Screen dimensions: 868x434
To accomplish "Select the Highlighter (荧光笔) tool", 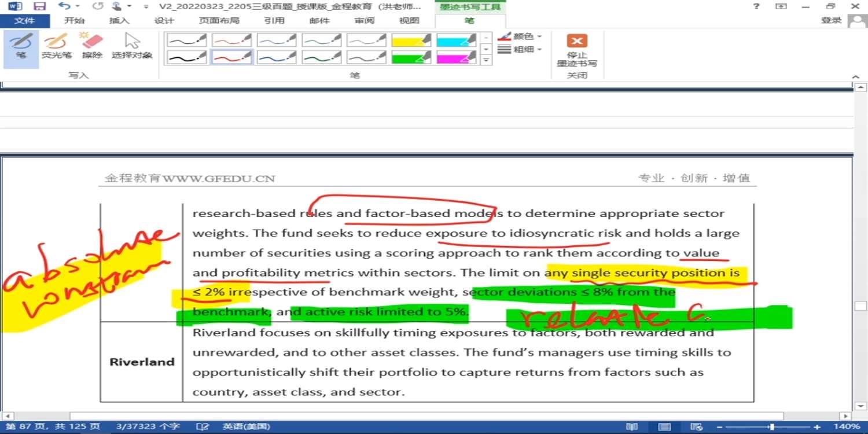I will click(x=56, y=46).
